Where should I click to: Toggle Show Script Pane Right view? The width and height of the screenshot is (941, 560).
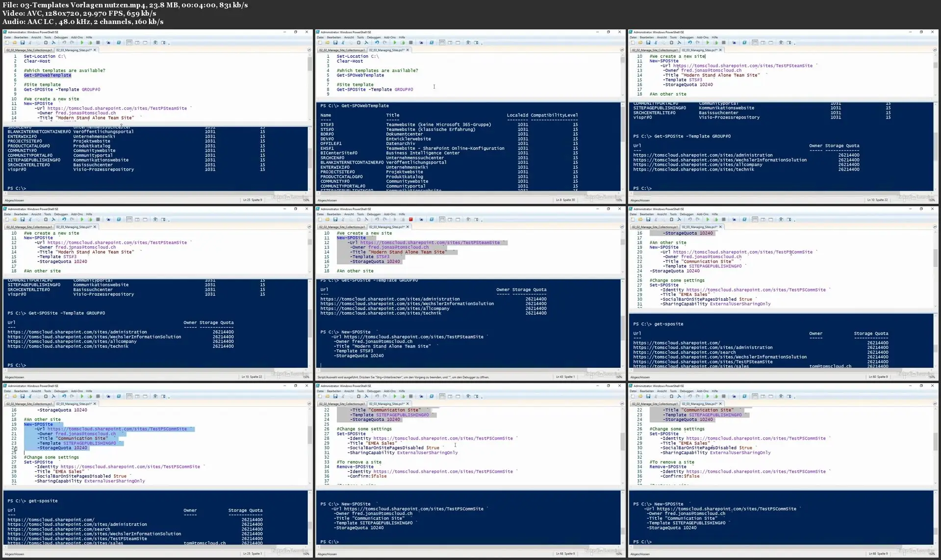137,44
